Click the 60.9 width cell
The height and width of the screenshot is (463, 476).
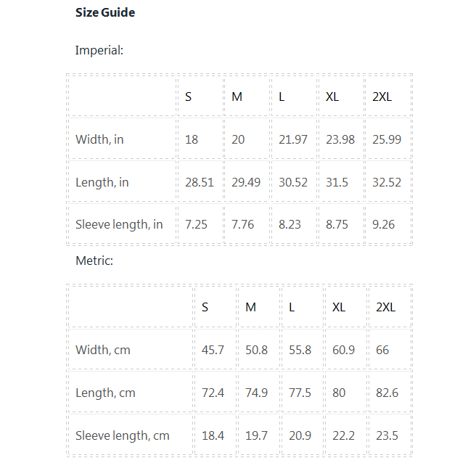[x=343, y=350]
